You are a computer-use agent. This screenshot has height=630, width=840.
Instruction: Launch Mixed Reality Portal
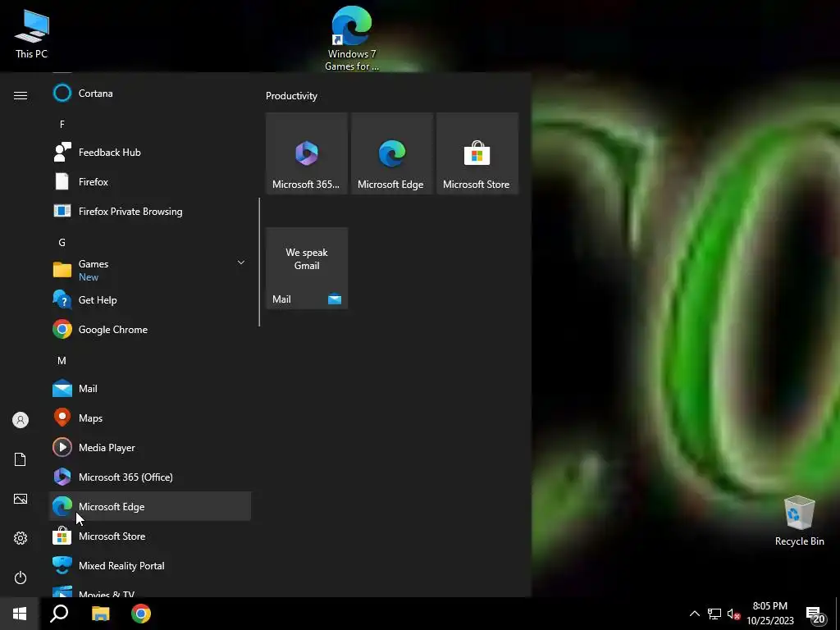click(x=150, y=565)
